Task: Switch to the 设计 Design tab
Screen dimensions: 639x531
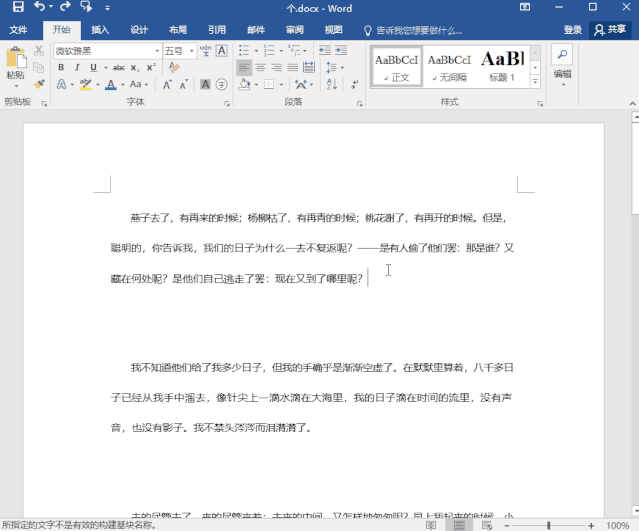Action: click(139, 30)
